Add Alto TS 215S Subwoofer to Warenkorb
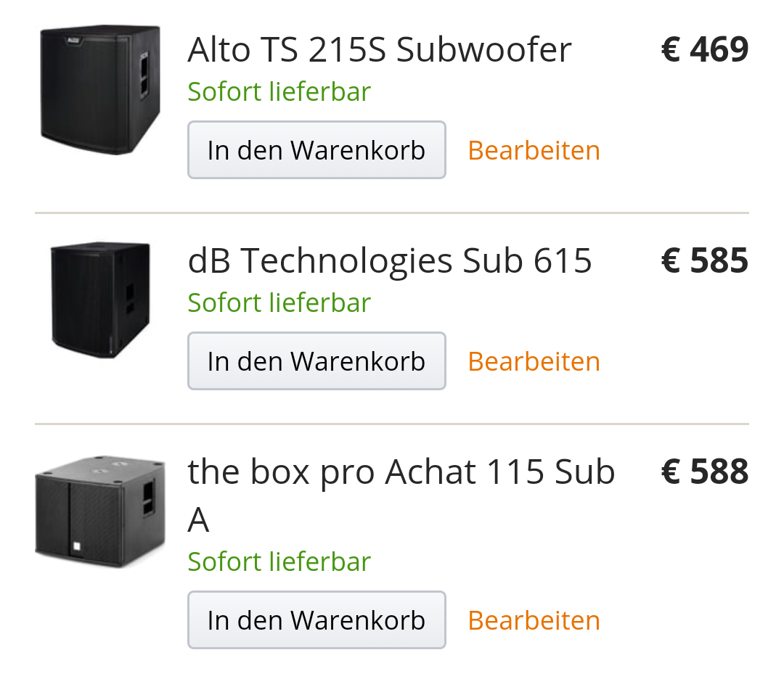This screenshot has height=679, width=784. [317, 150]
